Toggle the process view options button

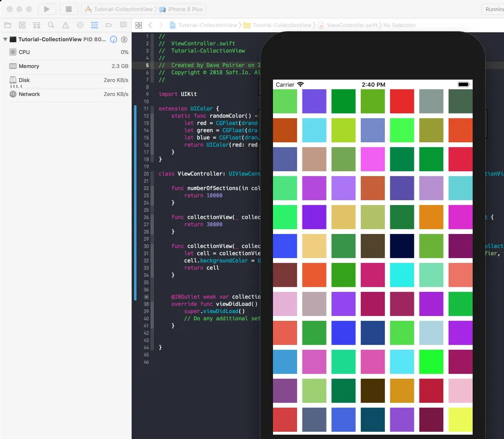pyautogui.click(x=124, y=40)
